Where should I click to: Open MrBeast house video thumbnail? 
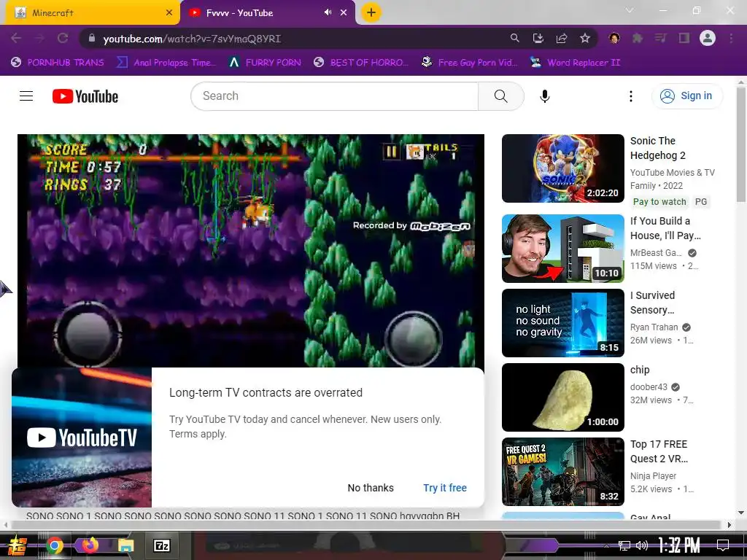(x=562, y=249)
